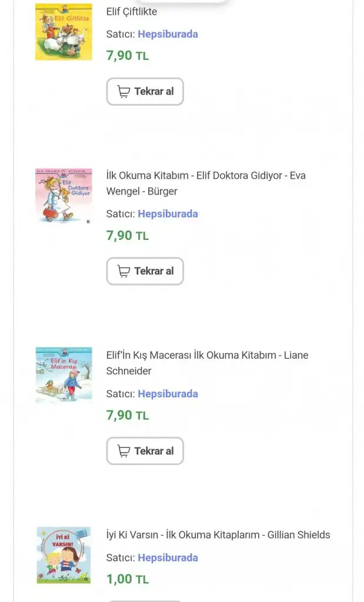This screenshot has height=602, width=364.
Task: Open İyi Ki Varsın - Gillian Shields title
Action: pos(218,534)
